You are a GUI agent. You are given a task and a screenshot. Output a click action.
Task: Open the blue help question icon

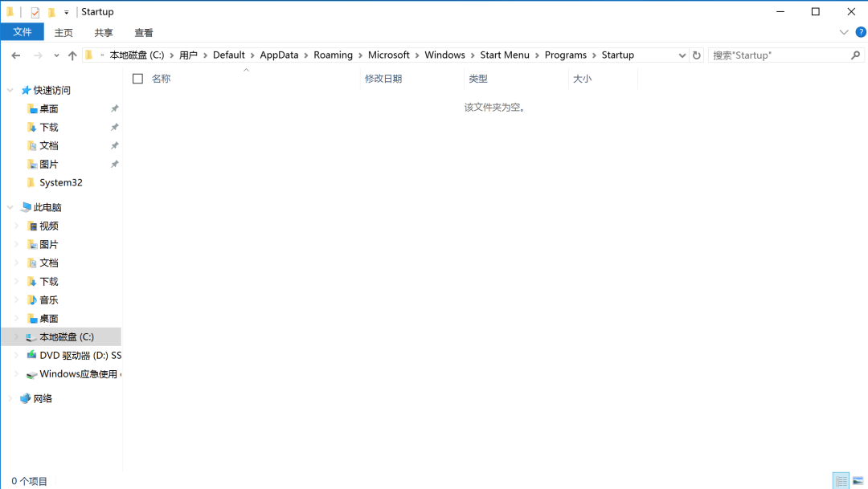coord(861,32)
